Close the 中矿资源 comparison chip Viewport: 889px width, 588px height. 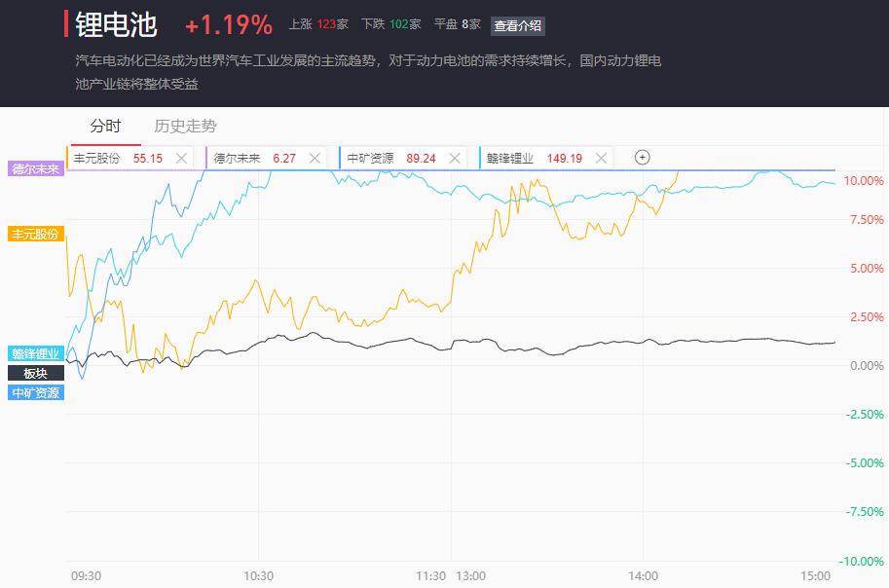pyautogui.click(x=454, y=159)
